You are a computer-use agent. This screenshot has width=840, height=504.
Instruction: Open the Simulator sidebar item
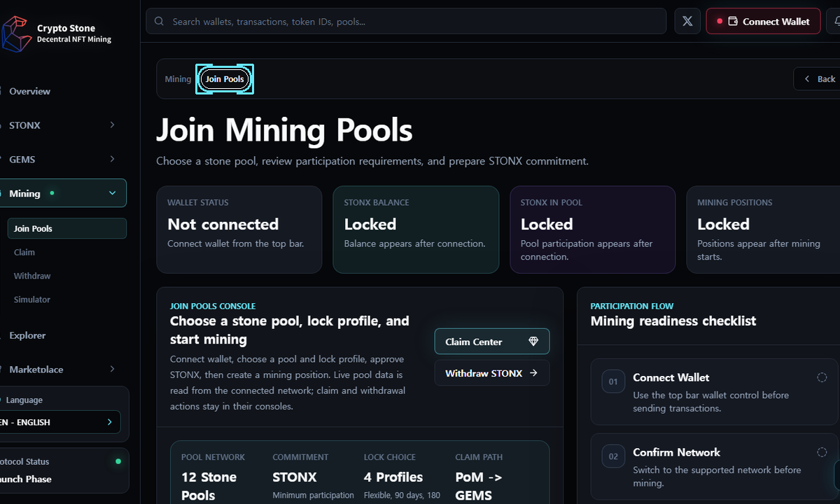click(x=67, y=300)
